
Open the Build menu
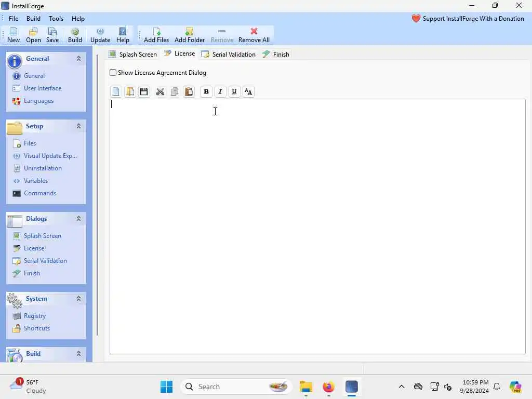point(33,19)
